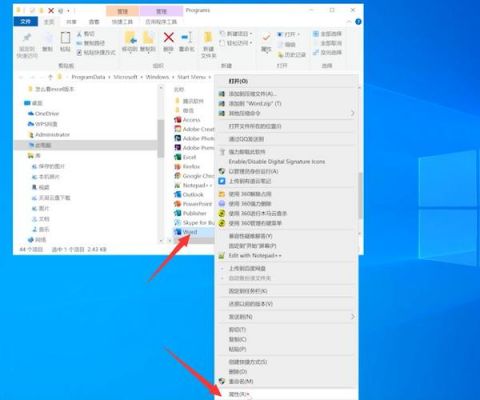
Task: Select the Skype for Business shortcut
Action: [x=194, y=222]
